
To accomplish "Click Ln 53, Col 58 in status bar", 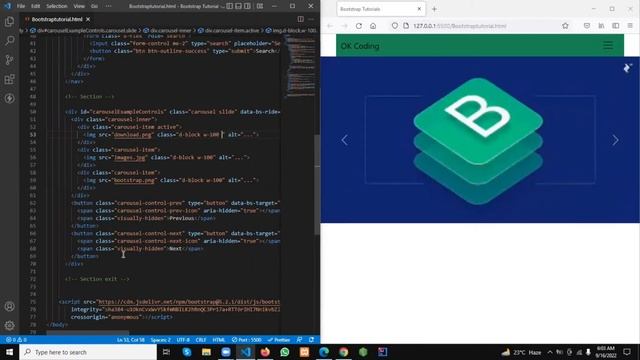I will pos(131,340).
